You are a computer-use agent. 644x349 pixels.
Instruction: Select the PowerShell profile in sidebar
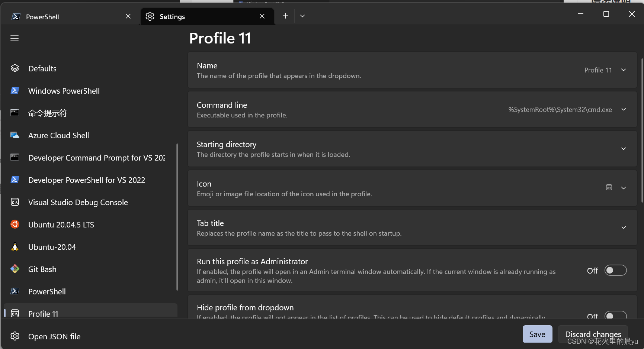tap(90, 291)
